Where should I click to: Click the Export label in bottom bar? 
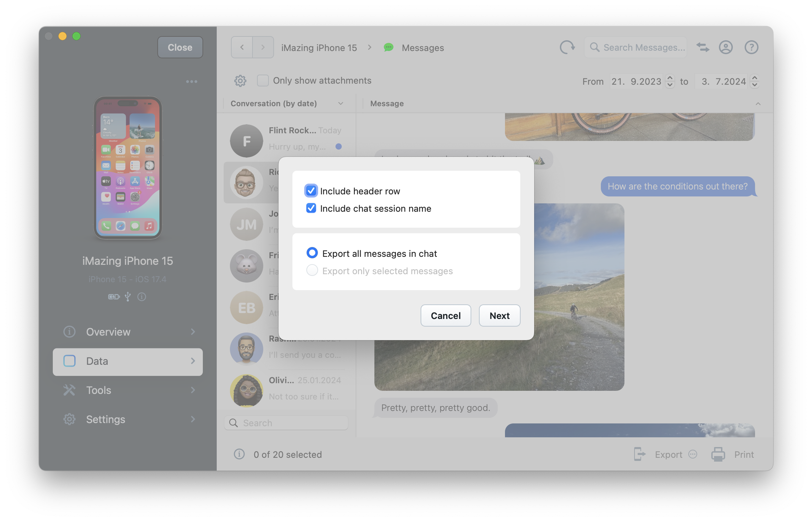point(669,454)
